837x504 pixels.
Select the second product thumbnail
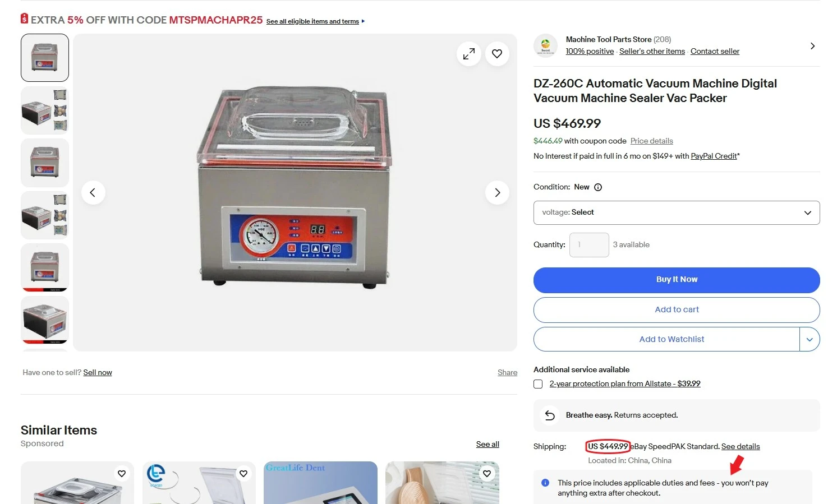(x=45, y=110)
